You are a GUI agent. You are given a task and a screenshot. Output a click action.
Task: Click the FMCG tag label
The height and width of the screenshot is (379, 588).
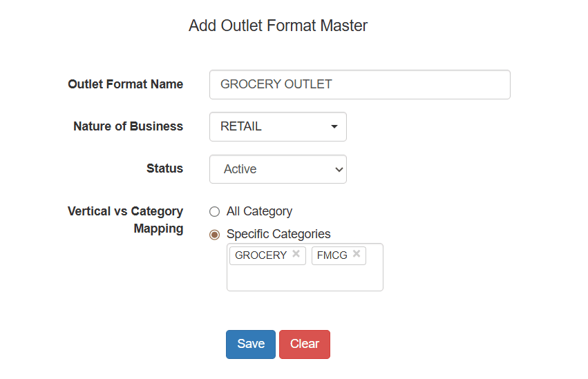(332, 255)
